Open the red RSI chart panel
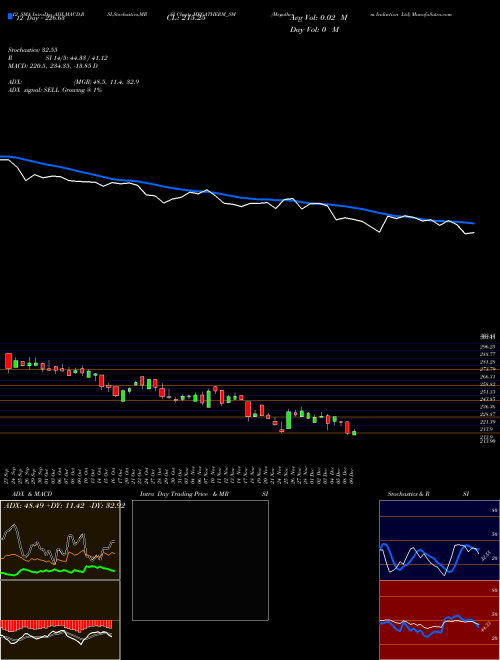Viewport: 500px width, 660px height. 439,620
